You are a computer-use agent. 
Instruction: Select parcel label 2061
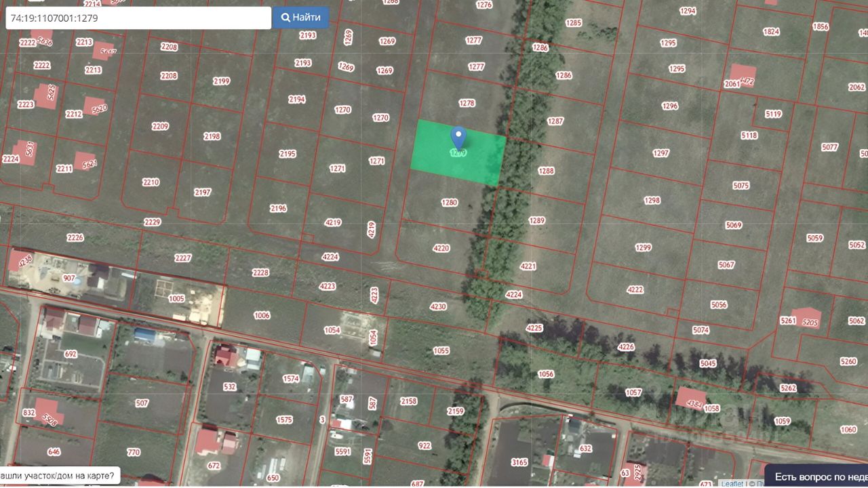[x=732, y=84]
